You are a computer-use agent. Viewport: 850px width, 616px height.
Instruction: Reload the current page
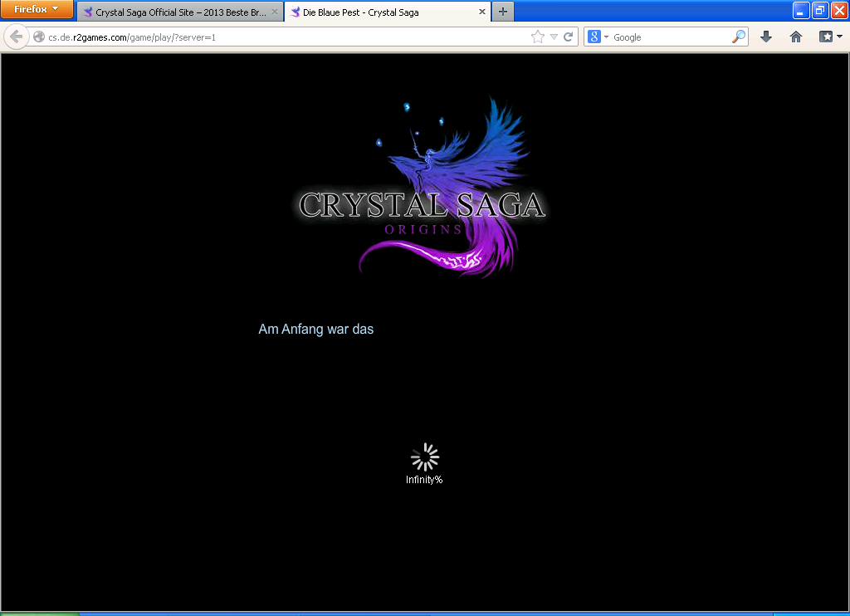coord(569,37)
